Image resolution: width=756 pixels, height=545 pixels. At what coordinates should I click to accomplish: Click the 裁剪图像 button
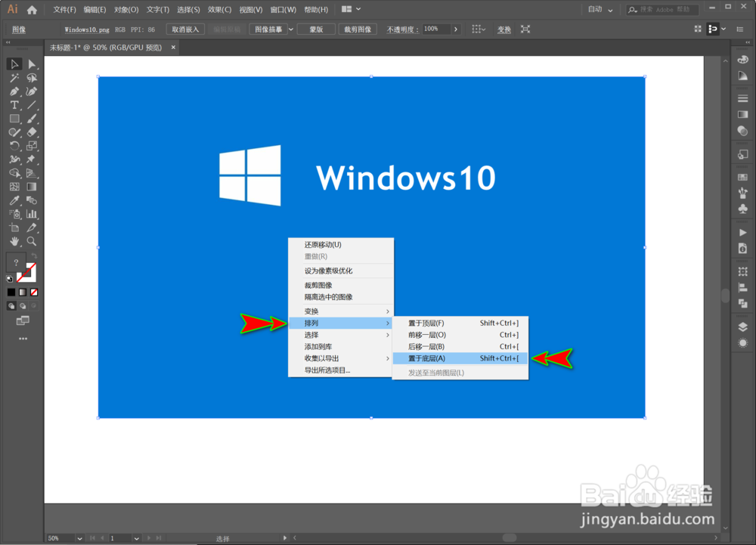click(358, 29)
